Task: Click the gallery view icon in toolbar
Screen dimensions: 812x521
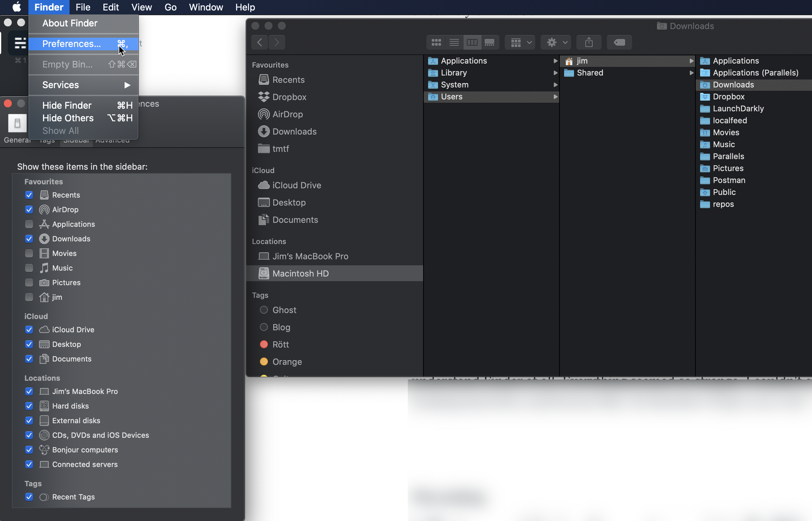Action: pyautogui.click(x=489, y=42)
